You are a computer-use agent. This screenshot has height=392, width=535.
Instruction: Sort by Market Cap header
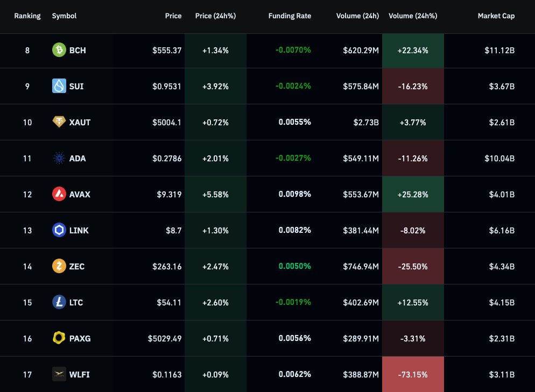(x=496, y=16)
